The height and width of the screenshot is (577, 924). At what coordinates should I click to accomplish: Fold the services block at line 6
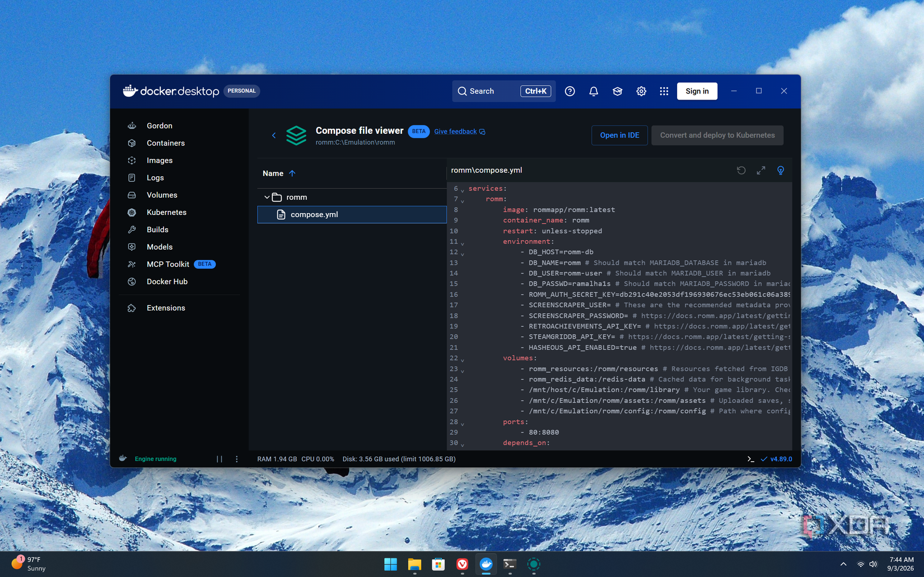(463, 190)
